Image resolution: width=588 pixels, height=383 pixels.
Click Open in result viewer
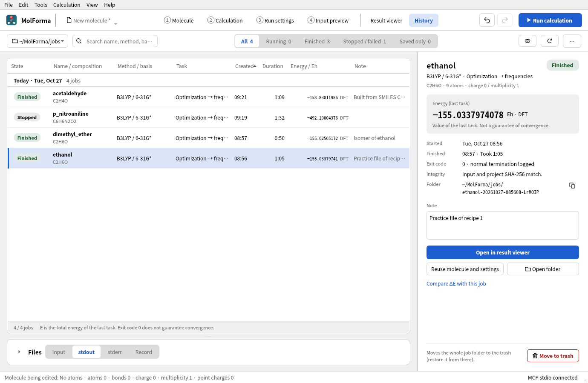pos(503,252)
